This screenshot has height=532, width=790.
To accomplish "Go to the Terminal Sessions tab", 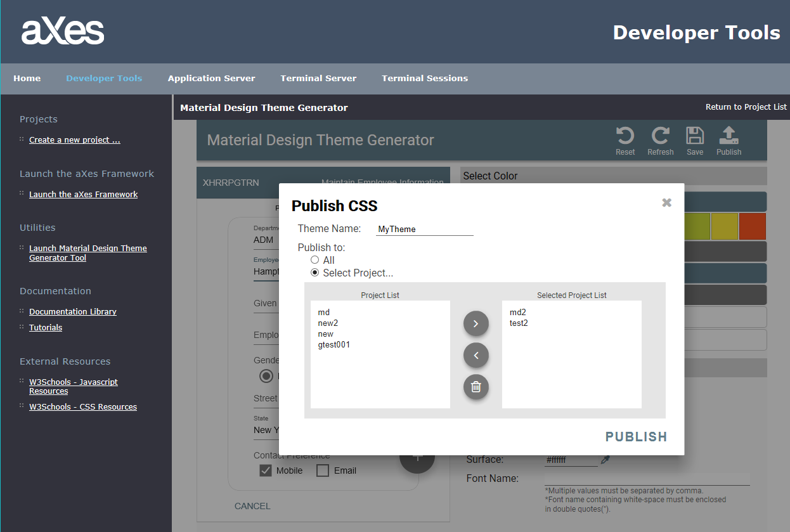I will pos(425,78).
